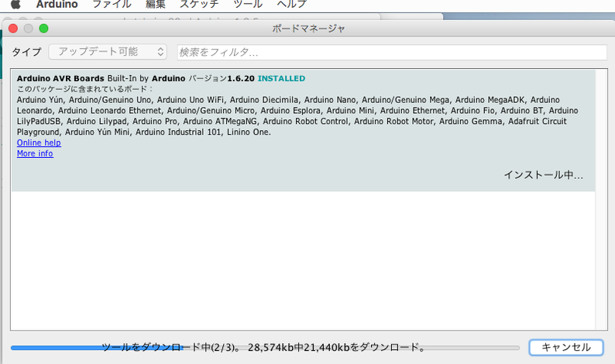Close the ボードマネージャ window with red button
The width and height of the screenshot is (615, 364).
13,29
